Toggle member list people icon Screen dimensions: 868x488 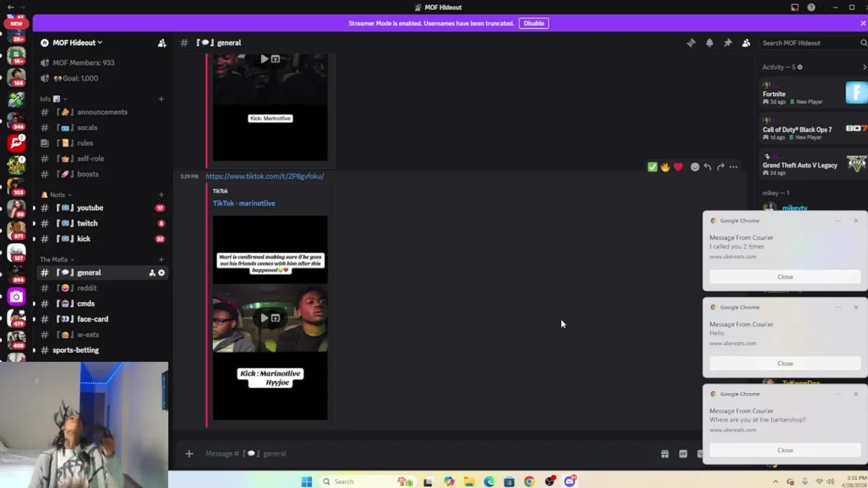tap(746, 43)
